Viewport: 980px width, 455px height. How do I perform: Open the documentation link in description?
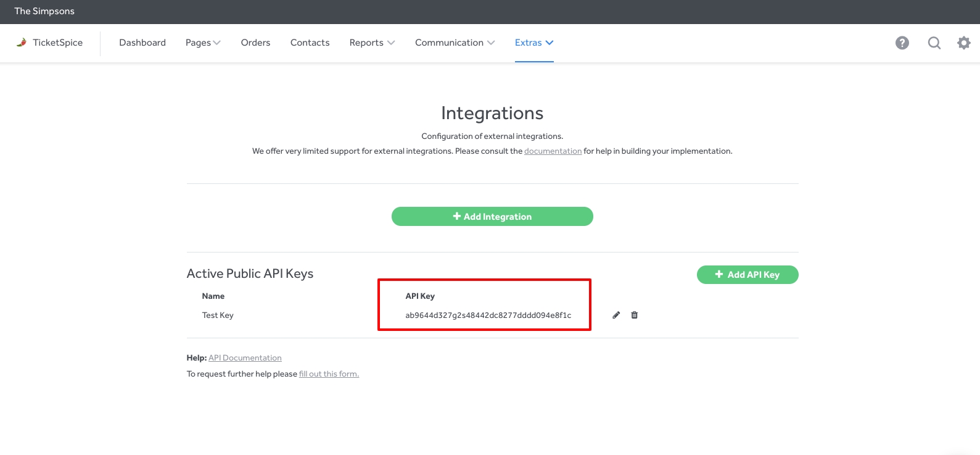point(553,151)
